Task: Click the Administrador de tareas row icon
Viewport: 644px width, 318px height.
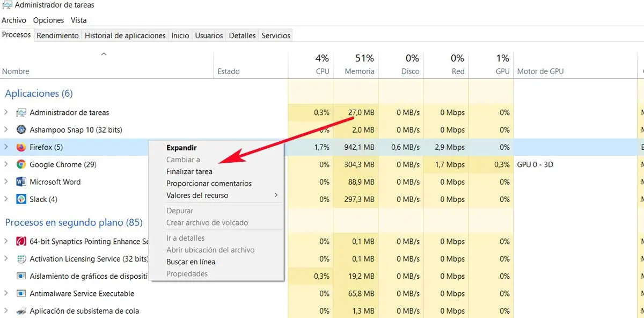Action: 21,112
